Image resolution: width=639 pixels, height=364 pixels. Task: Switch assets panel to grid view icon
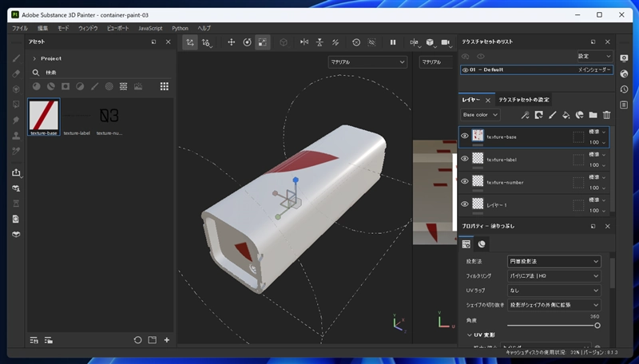click(x=165, y=86)
